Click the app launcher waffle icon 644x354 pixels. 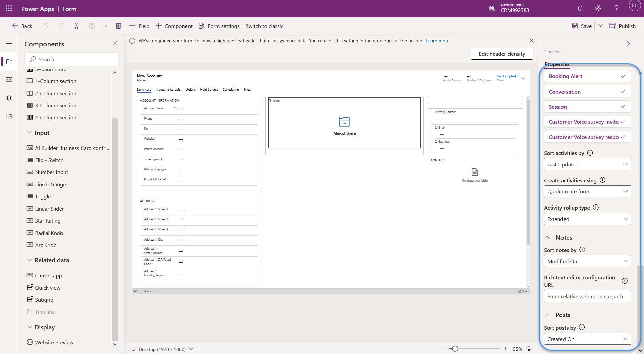point(9,9)
